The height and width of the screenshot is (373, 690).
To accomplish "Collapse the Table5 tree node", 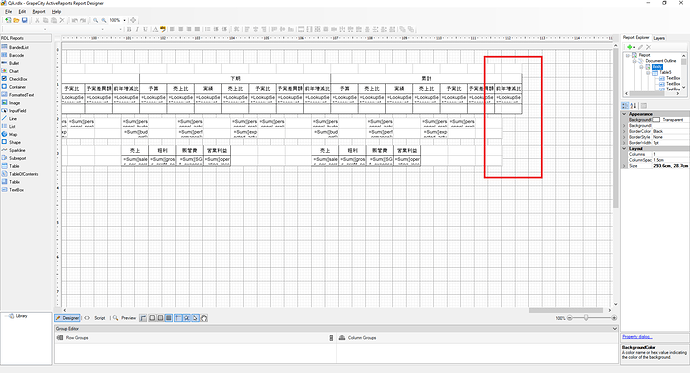I will click(x=648, y=73).
